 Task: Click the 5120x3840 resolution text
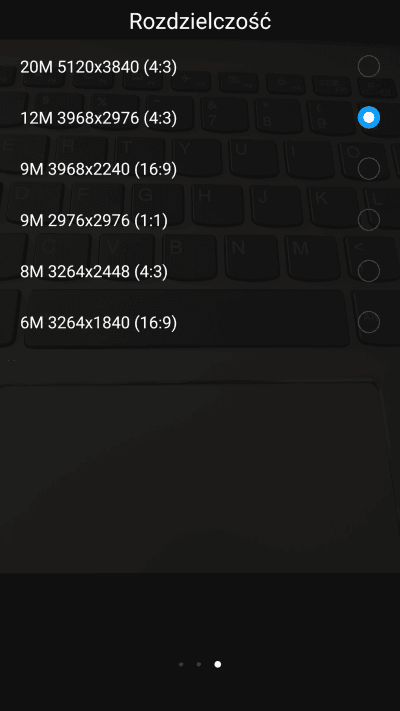98,67
